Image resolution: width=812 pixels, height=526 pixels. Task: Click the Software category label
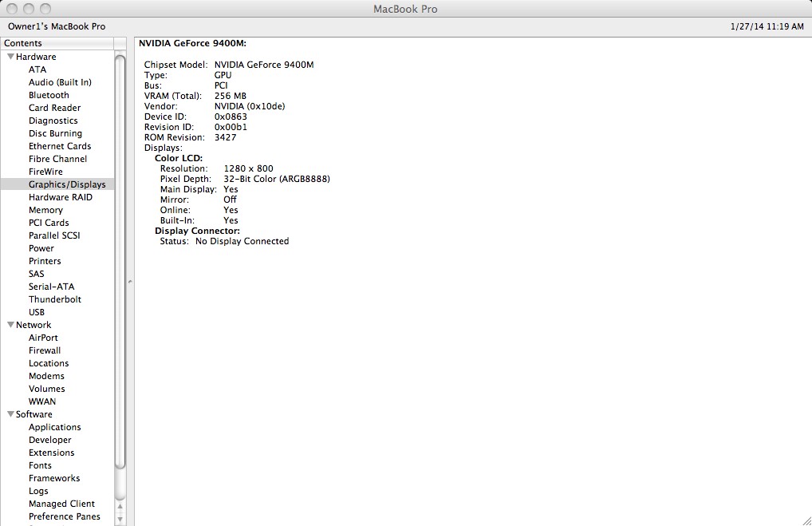click(x=34, y=414)
